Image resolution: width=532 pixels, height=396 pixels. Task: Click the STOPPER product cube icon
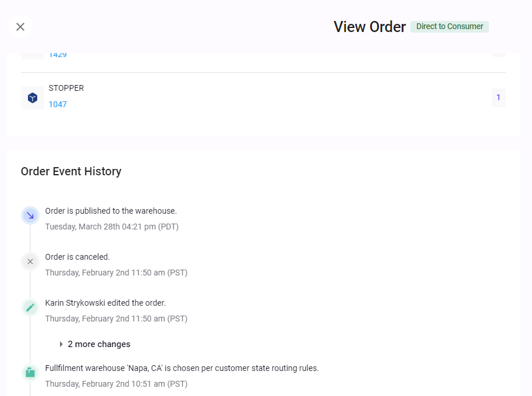coord(33,98)
